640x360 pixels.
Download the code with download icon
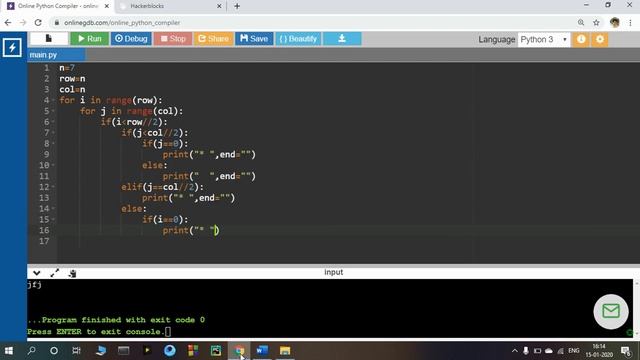coord(342,39)
